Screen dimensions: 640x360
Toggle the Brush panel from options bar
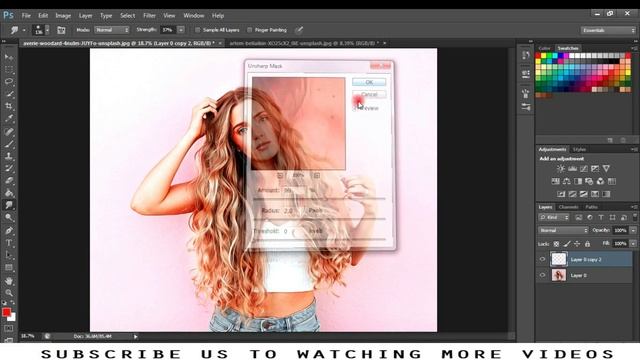pos(61,30)
